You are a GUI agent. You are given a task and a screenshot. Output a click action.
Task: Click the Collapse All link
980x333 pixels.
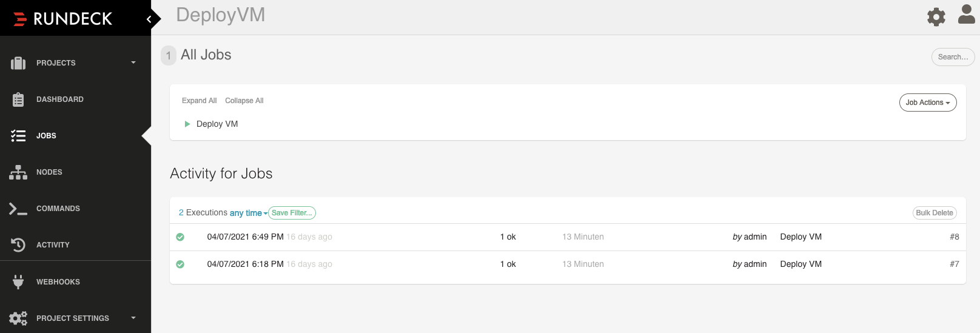coord(244,101)
